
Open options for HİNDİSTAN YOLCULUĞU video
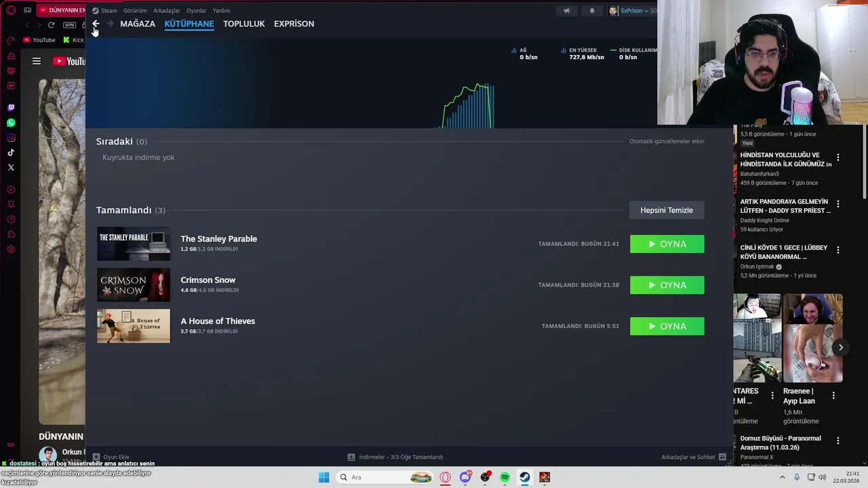838,157
